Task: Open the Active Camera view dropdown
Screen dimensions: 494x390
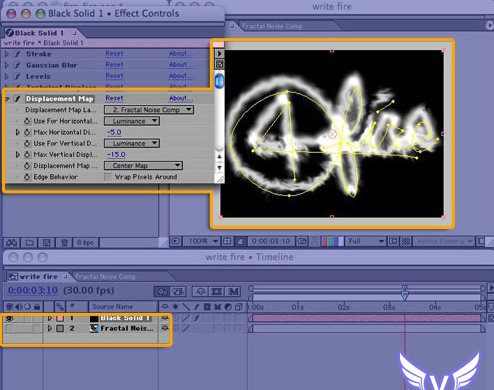Action: click(x=444, y=241)
